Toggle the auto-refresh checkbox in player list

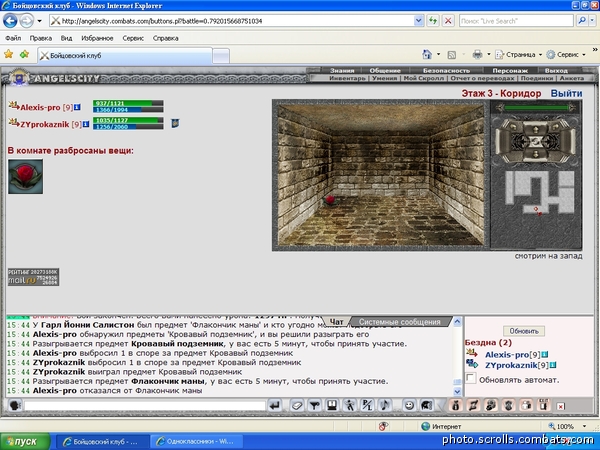pyautogui.click(x=471, y=378)
